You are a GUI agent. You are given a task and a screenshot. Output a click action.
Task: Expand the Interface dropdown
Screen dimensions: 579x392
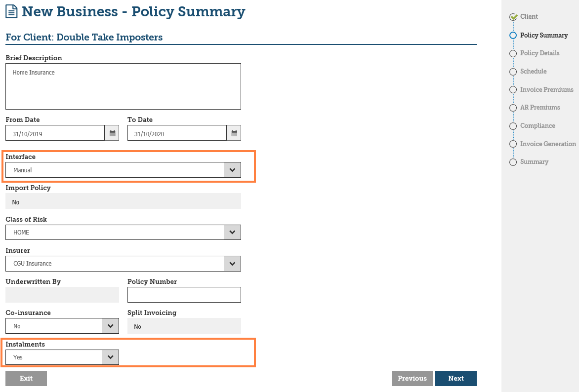[232, 170]
